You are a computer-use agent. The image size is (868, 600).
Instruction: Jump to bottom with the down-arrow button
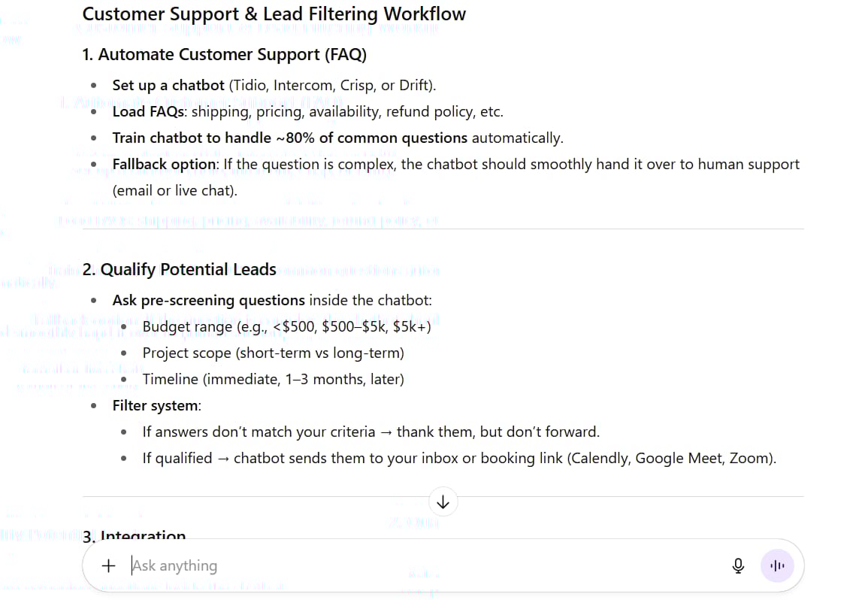443,502
